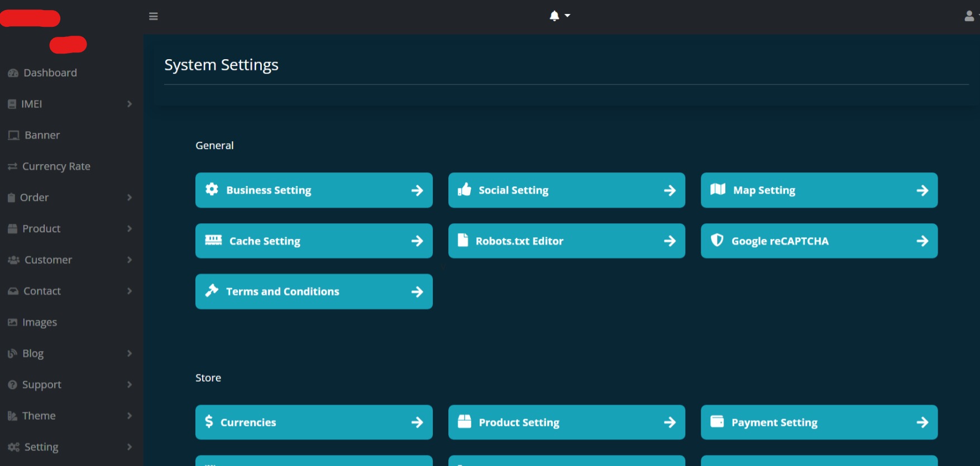This screenshot has height=466, width=980.
Task: Click the arrow on Map Setting card
Action: 922,191
